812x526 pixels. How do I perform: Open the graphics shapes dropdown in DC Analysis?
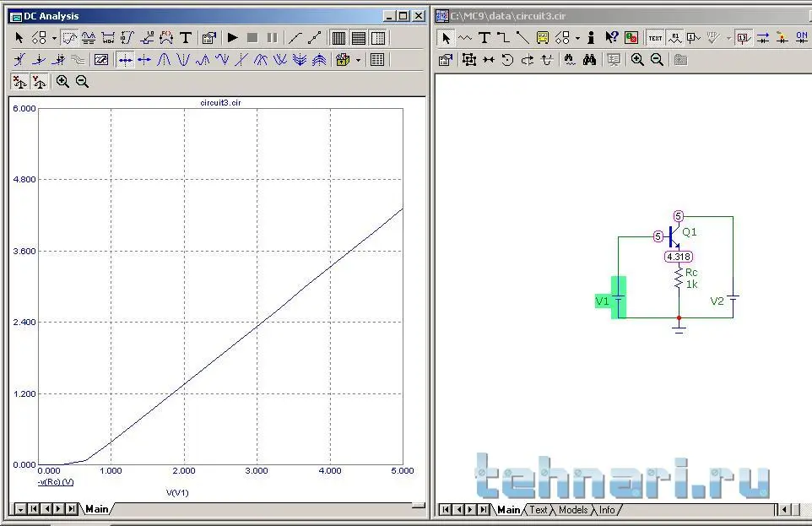[x=54, y=38]
